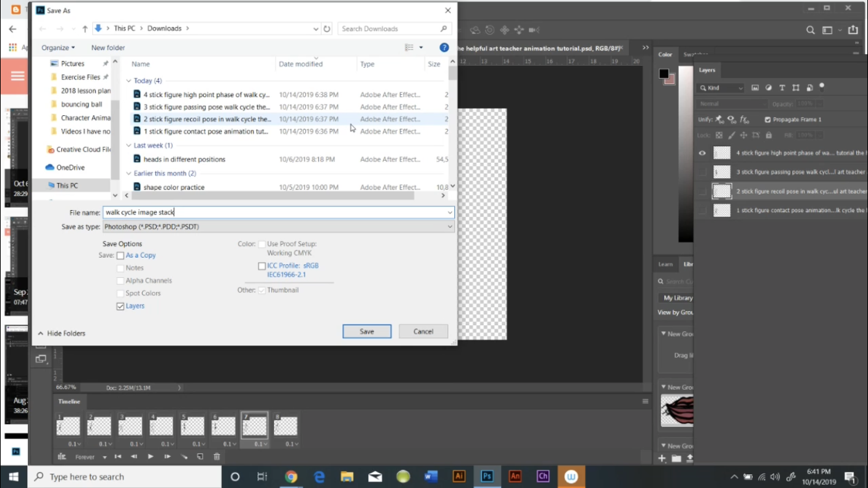The height and width of the screenshot is (488, 868).
Task: Click the trash icon to delete current frame
Action: click(217, 457)
